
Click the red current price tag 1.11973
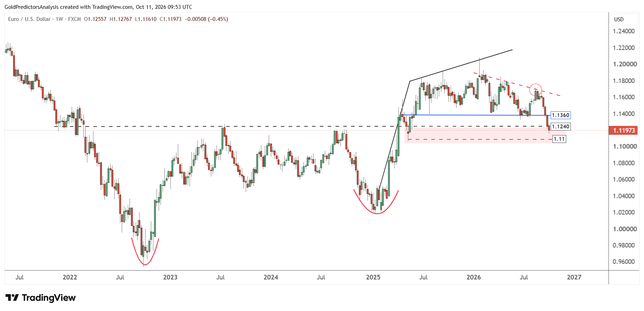pos(624,130)
